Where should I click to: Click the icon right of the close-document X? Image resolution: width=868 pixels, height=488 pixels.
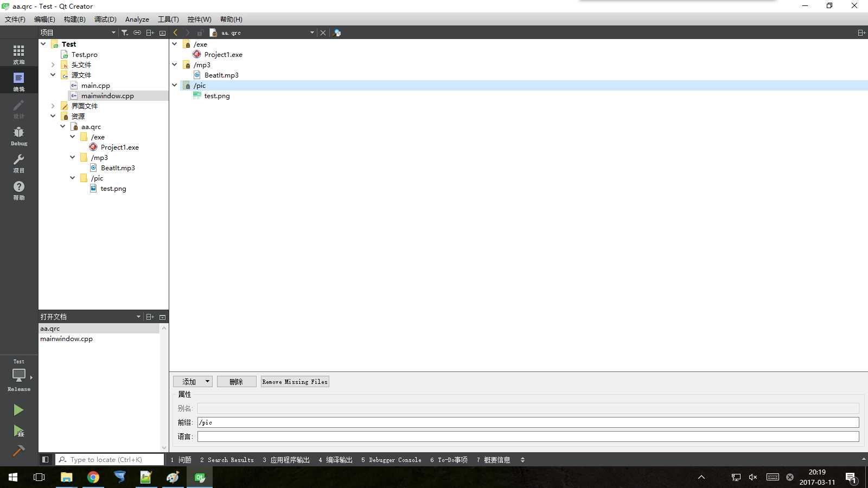pyautogui.click(x=337, y=33)
